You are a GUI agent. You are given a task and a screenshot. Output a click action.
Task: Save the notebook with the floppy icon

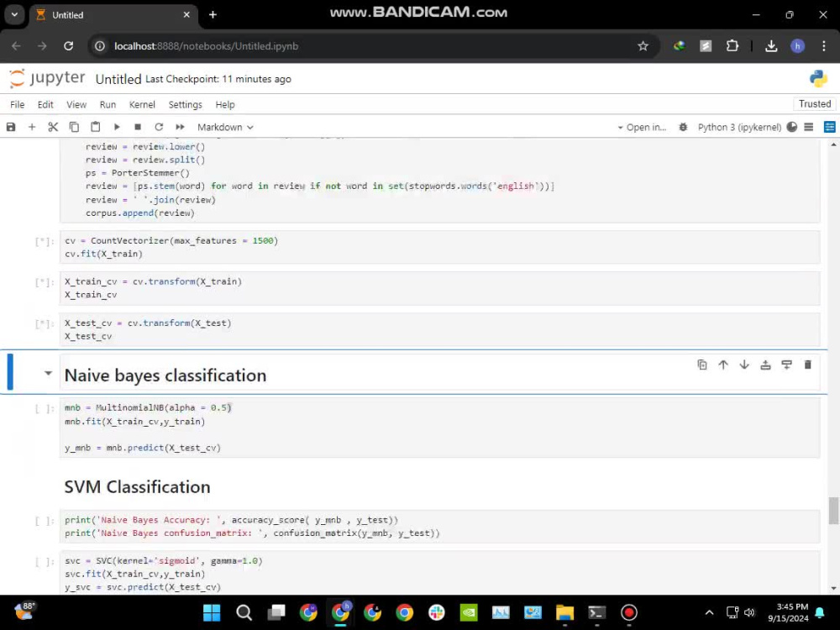11,127
